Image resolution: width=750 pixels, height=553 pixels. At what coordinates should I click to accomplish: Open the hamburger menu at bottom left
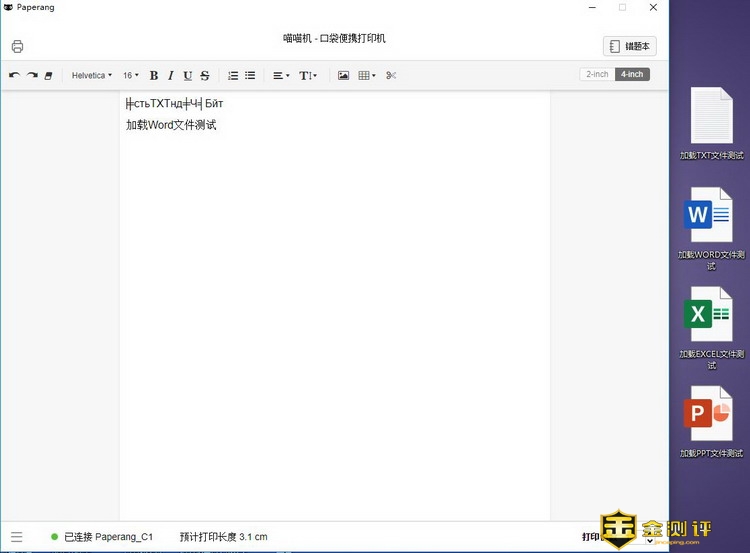click(17, 537)
